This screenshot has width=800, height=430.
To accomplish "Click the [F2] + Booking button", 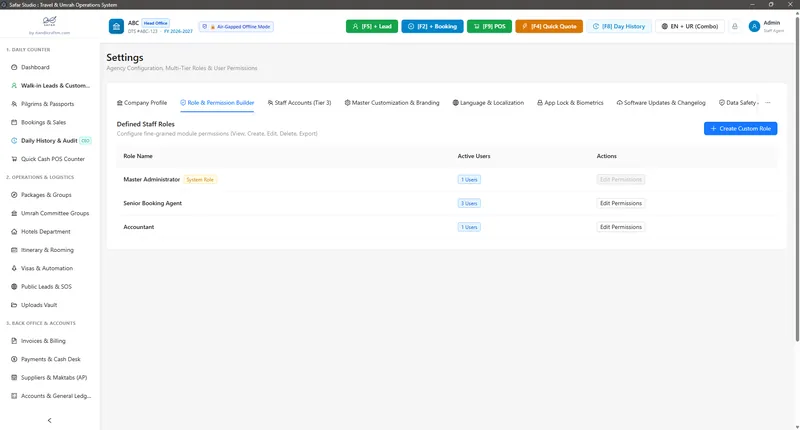I will click(432, 27).
